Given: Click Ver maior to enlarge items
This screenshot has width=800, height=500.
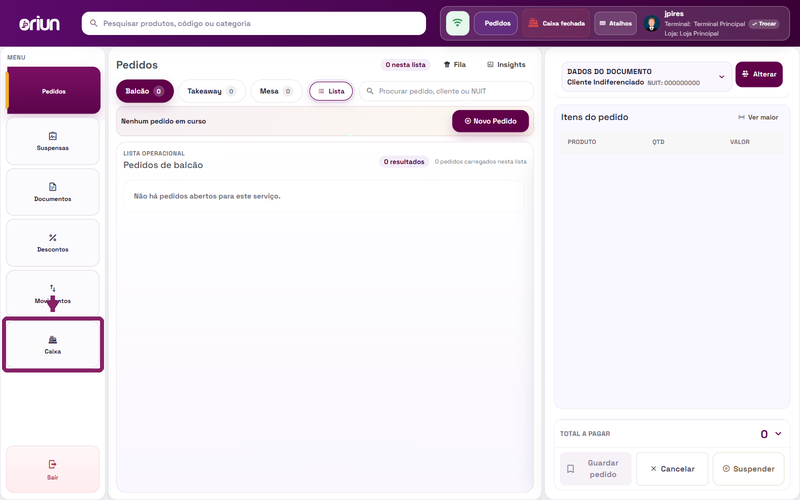Looking at the screenshot, I should 758,117.
